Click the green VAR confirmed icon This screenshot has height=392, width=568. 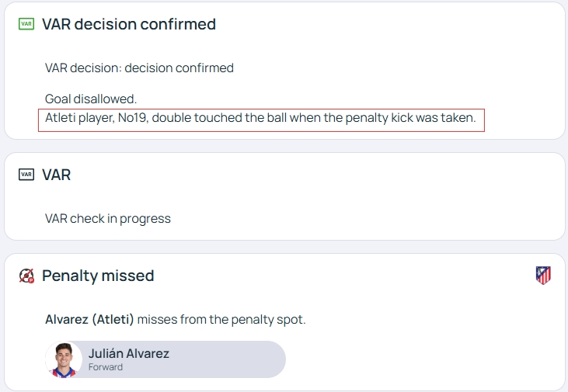[26, 24]
